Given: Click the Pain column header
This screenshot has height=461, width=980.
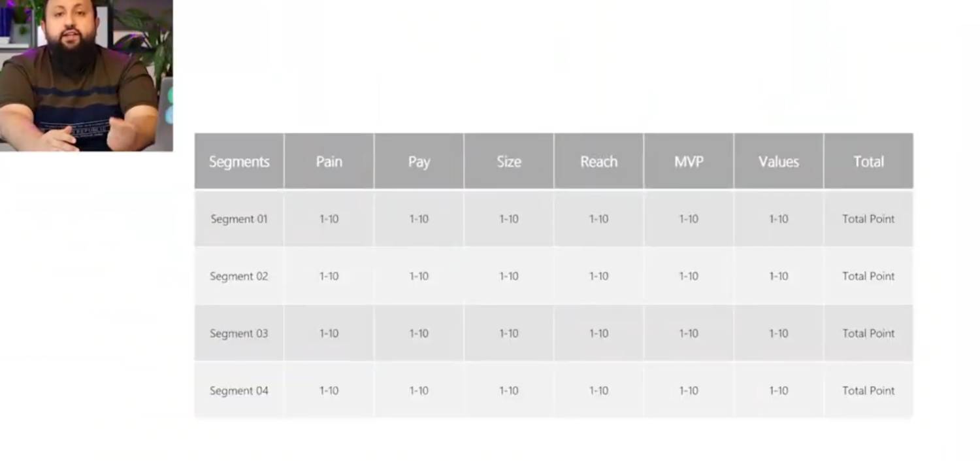Looking at the screenshot, I should click(x=329, y=162).
